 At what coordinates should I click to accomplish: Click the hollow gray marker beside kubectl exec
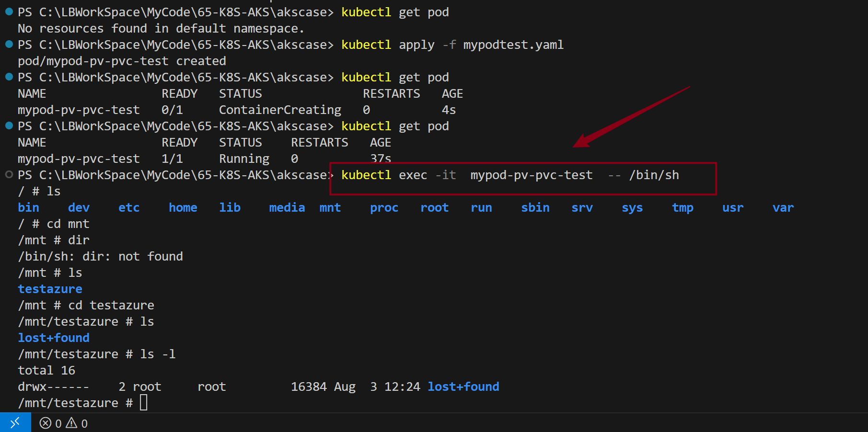tap(9, 175)
